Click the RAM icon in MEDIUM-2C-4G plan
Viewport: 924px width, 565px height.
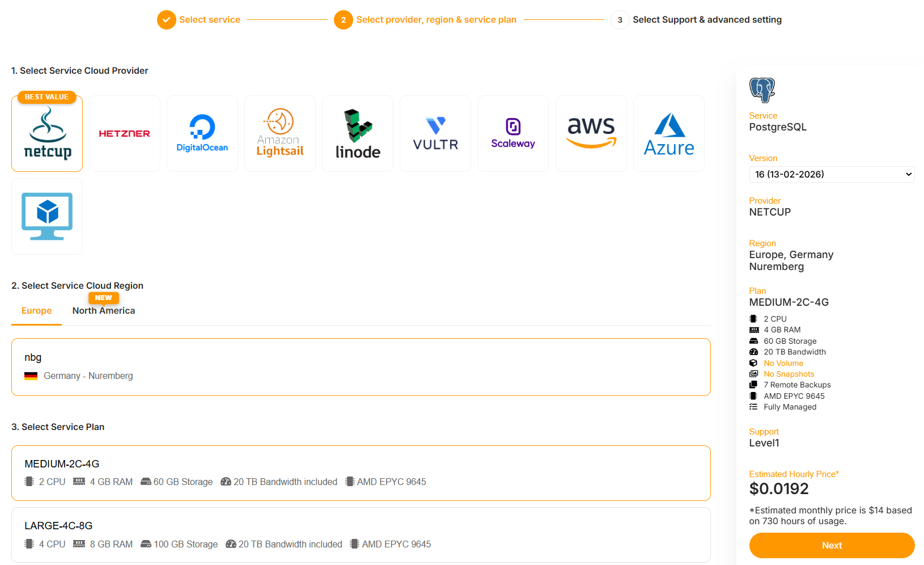pyautogui.click(x=79, y=482)
